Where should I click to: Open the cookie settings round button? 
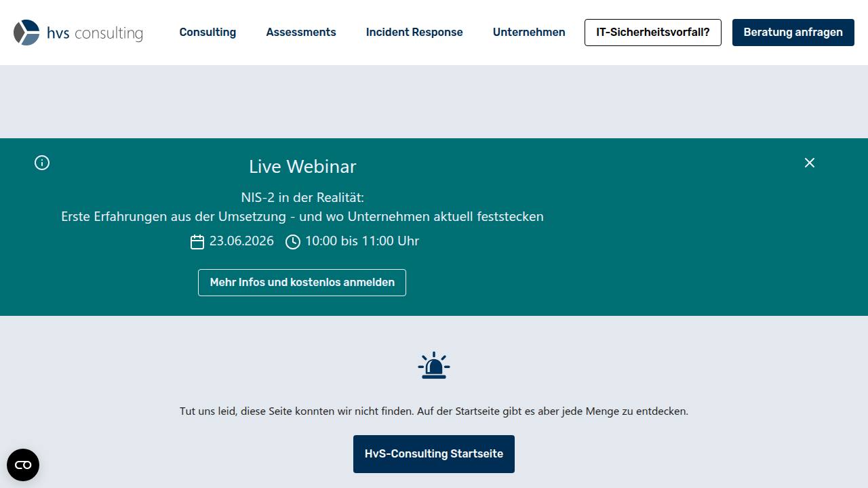point(23,465)
